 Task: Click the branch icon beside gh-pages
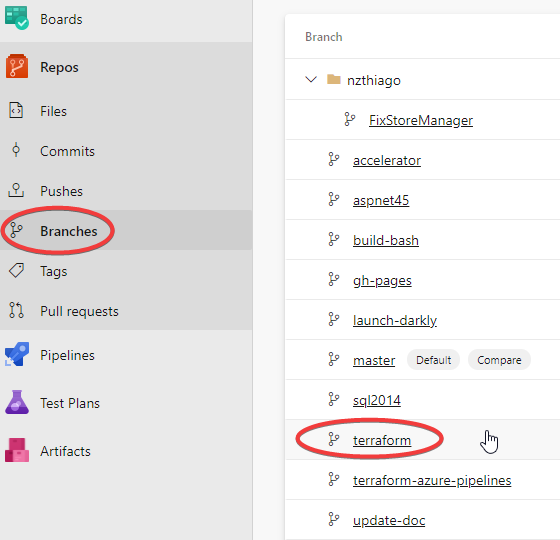(334, 279)
